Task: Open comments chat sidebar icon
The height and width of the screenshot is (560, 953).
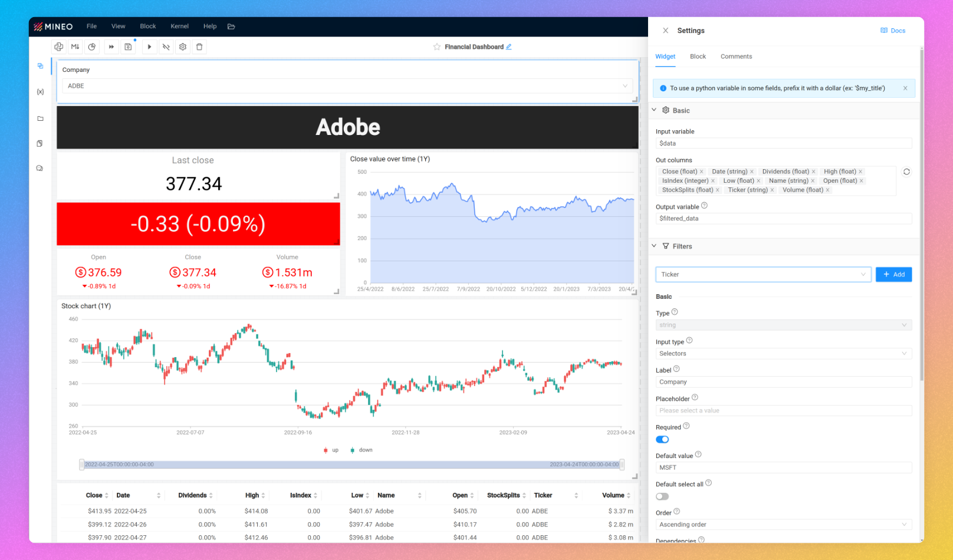Action: pyautogui.click(x=40, y=169)
